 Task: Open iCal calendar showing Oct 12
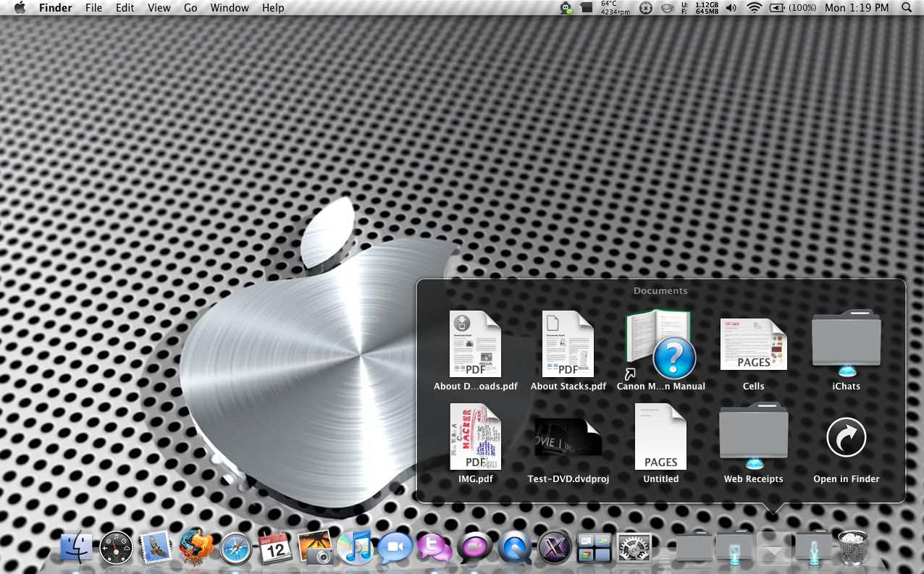pos(275,548)
